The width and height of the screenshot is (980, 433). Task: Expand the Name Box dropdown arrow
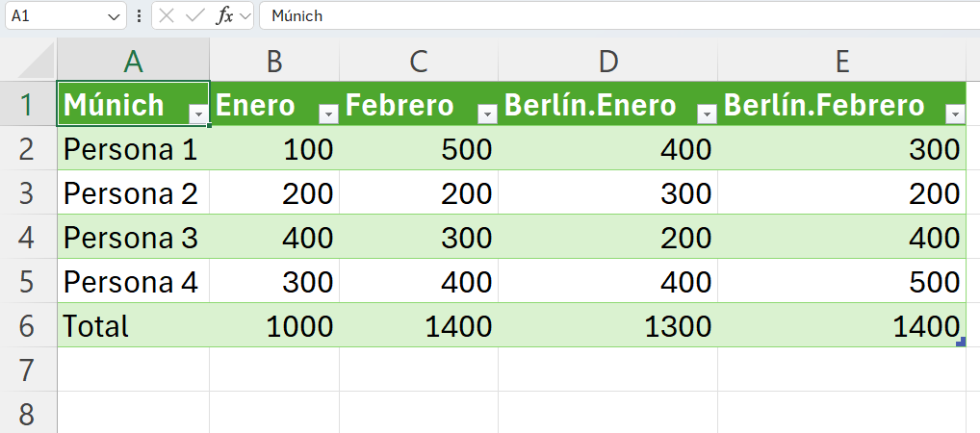116,16
